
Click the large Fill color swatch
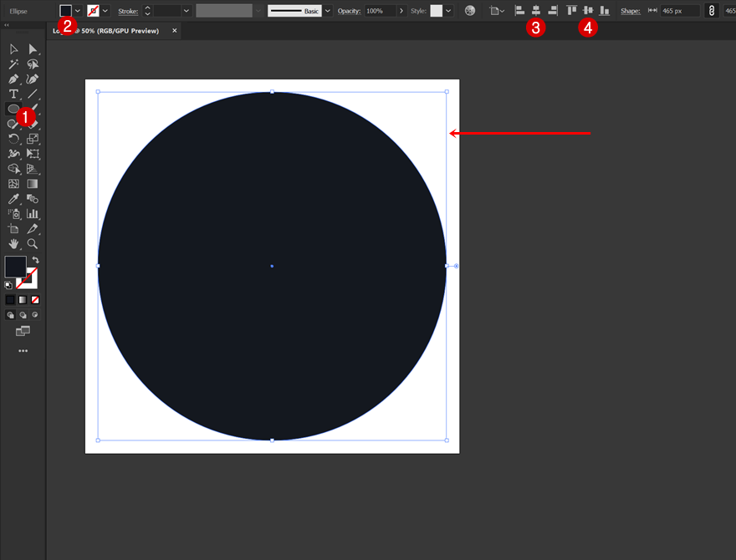pyautogui.click(x=15, y=267)
